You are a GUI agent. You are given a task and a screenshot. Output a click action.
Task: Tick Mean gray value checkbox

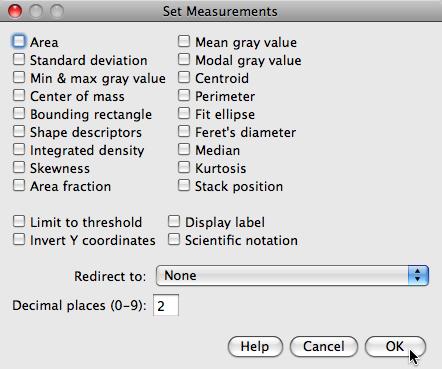184,41
